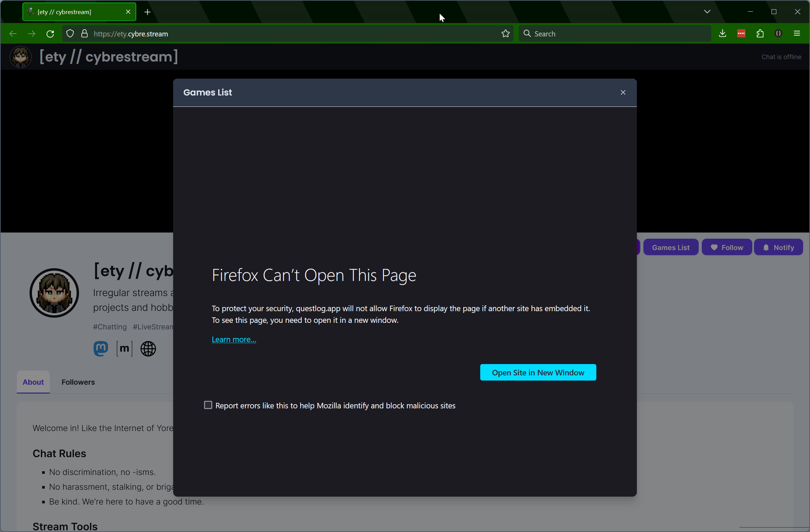Reload the current page
810x532 pixels.
tap(50, 34)
